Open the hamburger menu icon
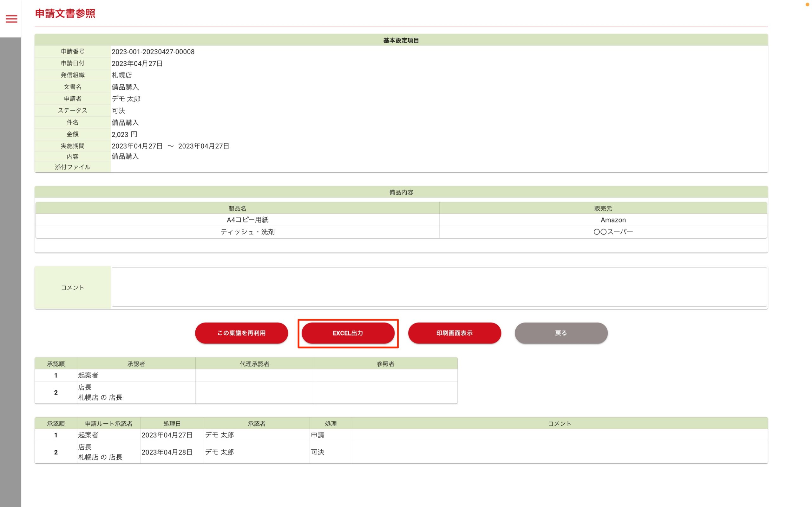 point(11,19)
